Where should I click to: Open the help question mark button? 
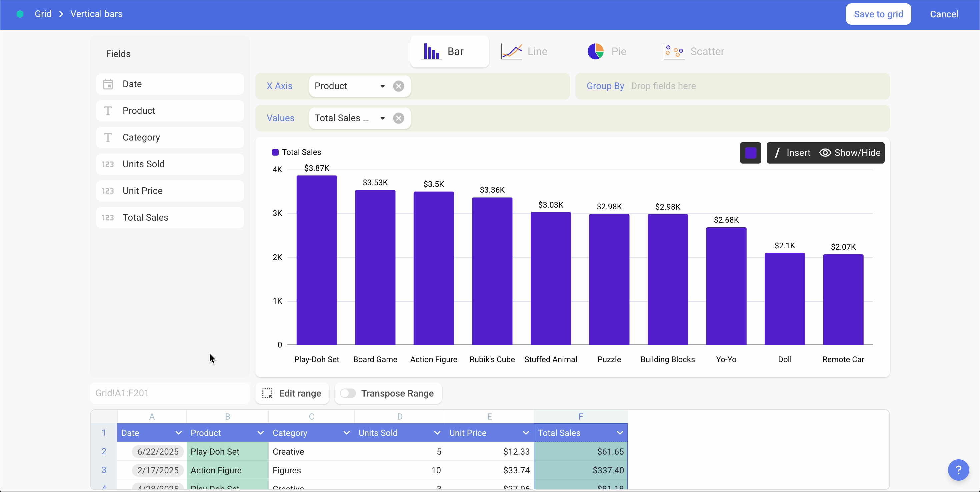959,470
